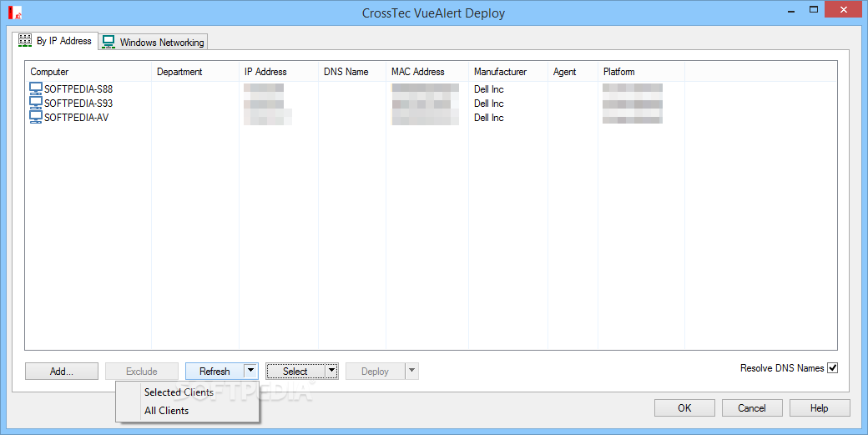868x435 pixels.
Task: Close the CrossTec VueAlert Deploy window
Action: click(x=844, y=9)
